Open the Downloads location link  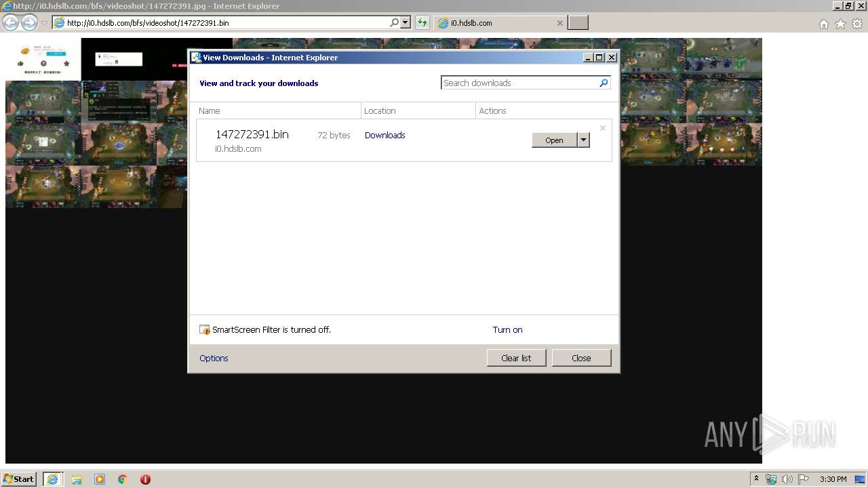pos(384,135)
